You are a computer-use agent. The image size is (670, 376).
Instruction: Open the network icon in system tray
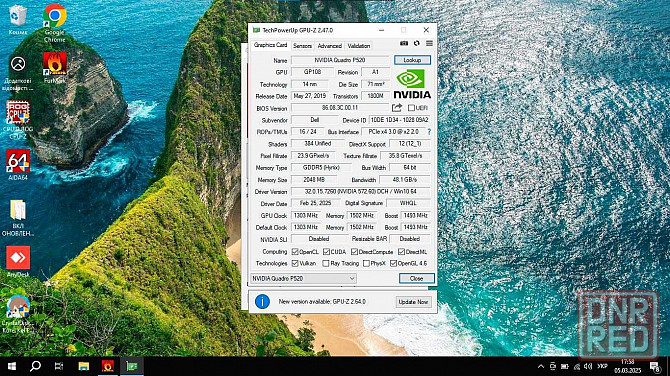point(577,366)
